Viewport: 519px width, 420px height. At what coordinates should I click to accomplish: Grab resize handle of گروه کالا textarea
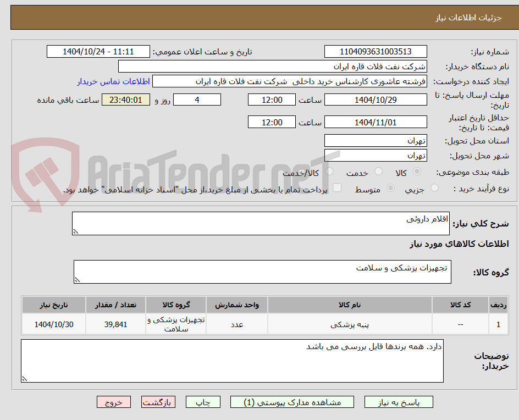coord(77,280)
